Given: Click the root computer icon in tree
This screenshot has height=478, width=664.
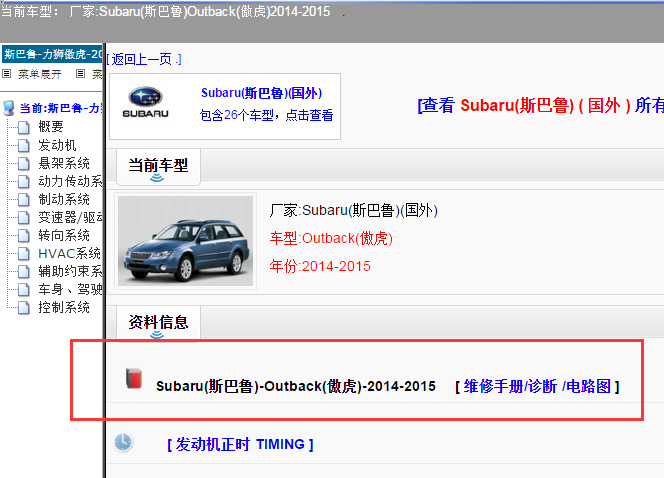Looking at the screenshot, I should tap(9, 108).
